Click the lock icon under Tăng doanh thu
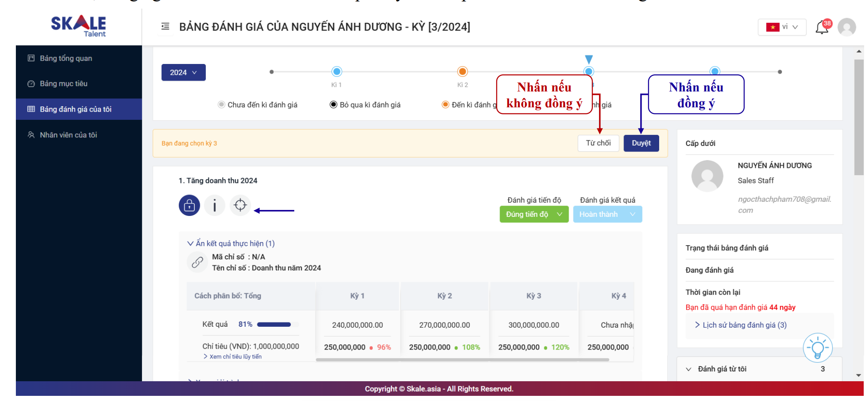The height and width of the screenshot is (401, 868). [x=189, y=206]
